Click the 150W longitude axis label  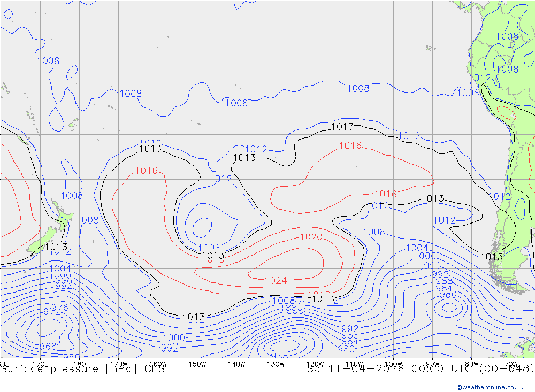pos(197,364)
